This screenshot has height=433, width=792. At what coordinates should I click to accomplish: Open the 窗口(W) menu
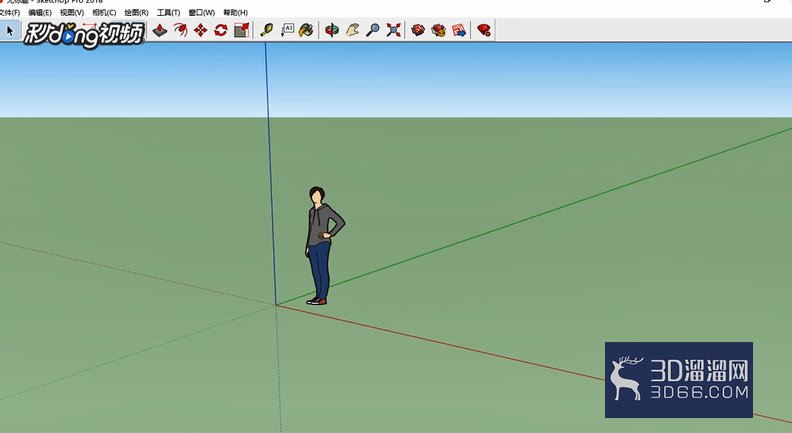click(x=202, y=13)
